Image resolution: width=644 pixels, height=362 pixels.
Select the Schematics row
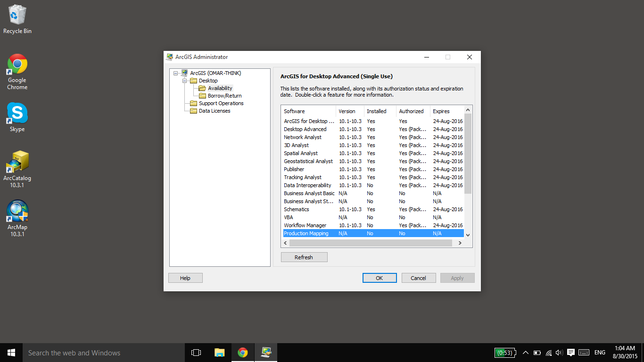click(x=373, y=209)
